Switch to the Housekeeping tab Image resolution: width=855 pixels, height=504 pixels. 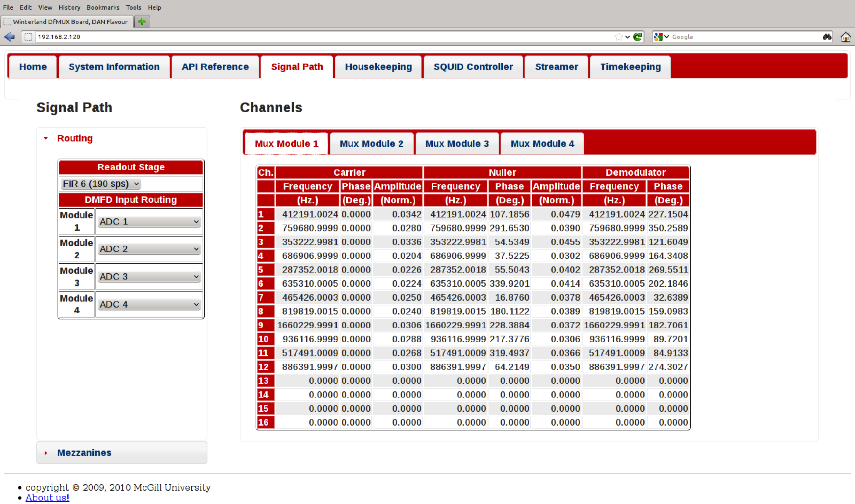(x=379, y=67)
